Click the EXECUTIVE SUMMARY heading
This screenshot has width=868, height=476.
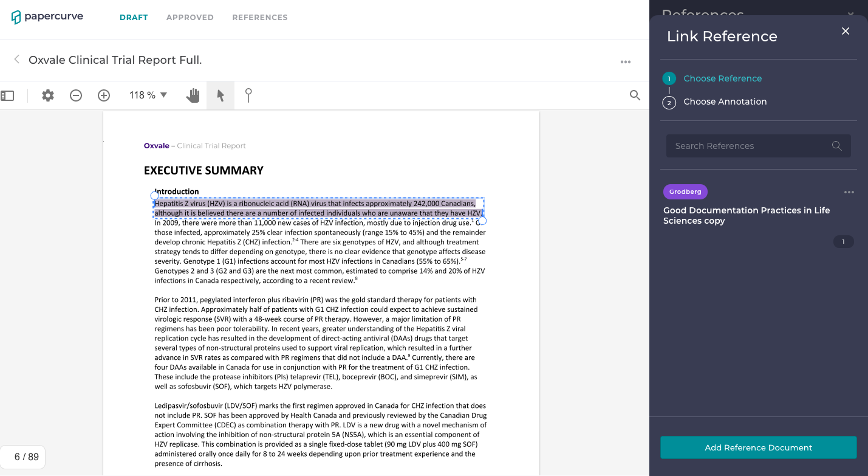click(x=203, y=170)
